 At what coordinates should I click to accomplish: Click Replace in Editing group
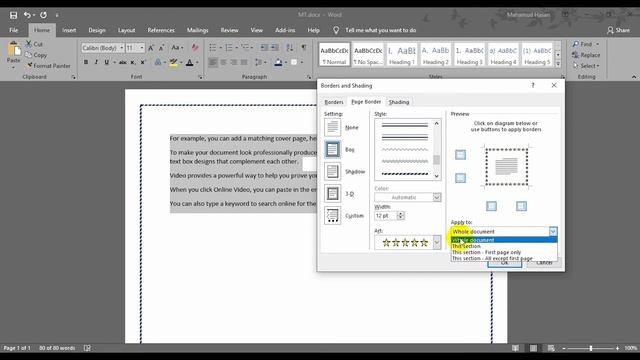(586, 55)
